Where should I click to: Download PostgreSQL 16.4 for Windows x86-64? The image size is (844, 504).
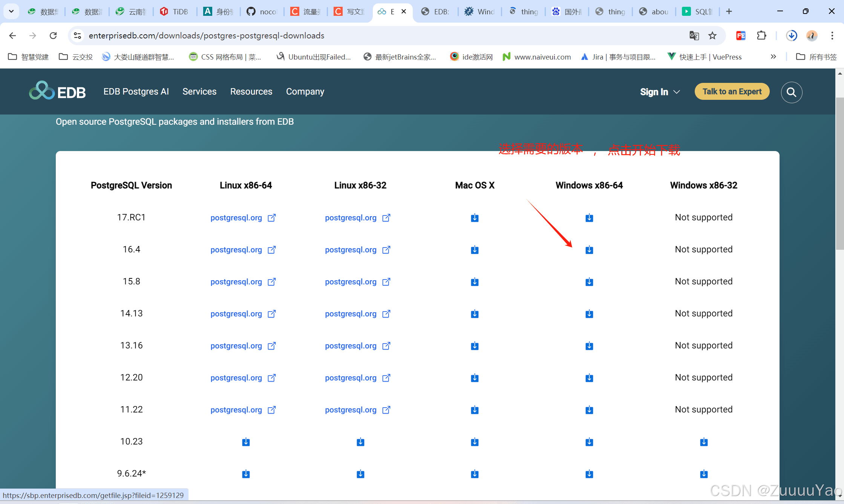[589, 250]
